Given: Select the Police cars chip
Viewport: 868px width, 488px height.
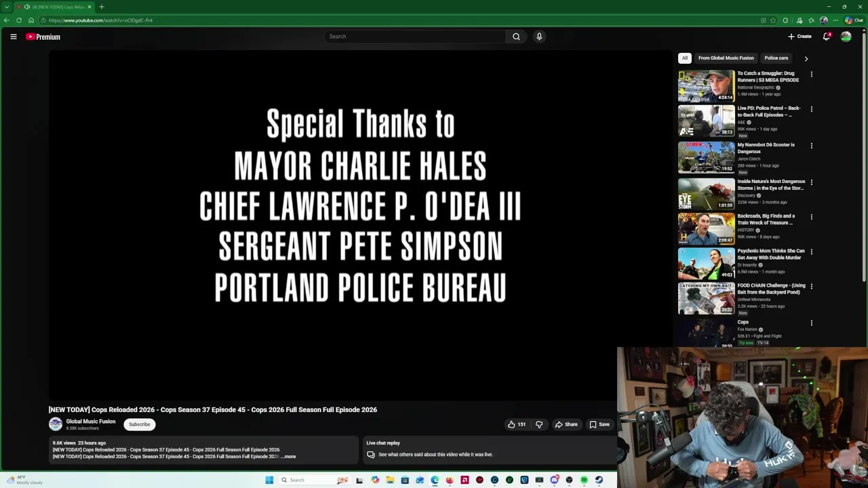Looking at the screenshot, I should coord(776,58).
